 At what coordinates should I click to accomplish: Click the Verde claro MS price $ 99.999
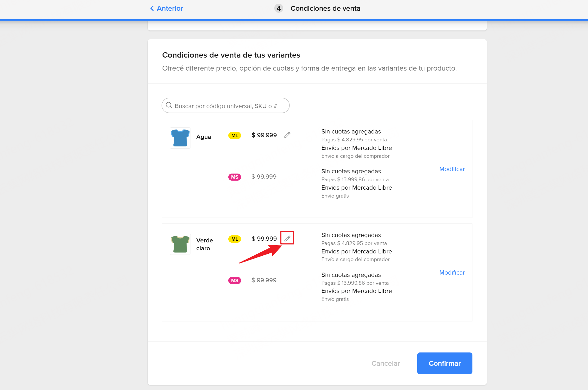[264, 280]
